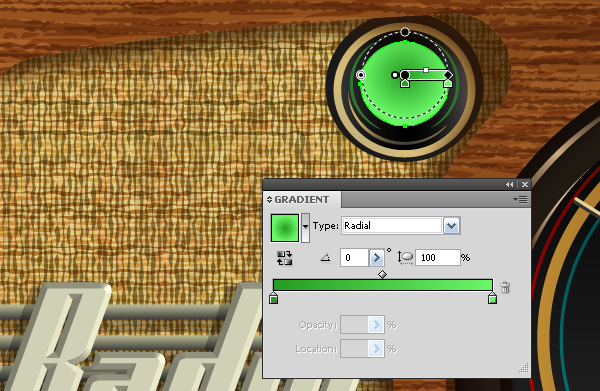
Task: Click the gradient ring top handle
Action: 405,32
